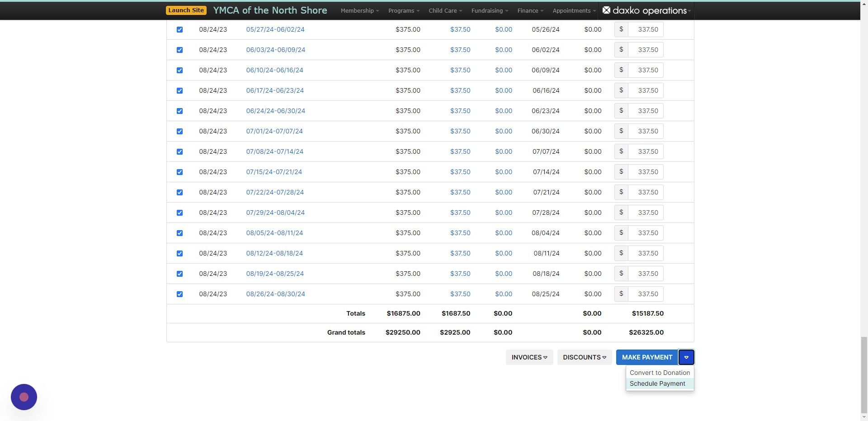
Task: Toggle checkbox for the 07/01/24-07/07/24 row
Action: tap(179, 131)
